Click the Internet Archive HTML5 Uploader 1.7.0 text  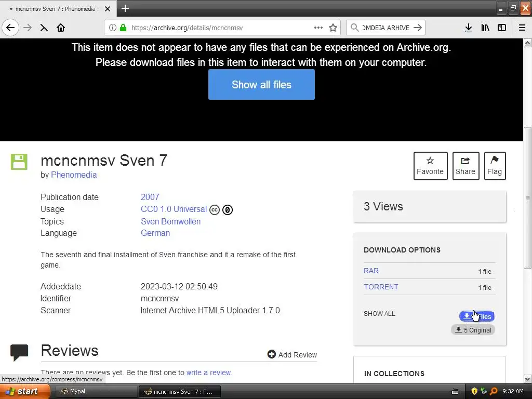[210, 311]
